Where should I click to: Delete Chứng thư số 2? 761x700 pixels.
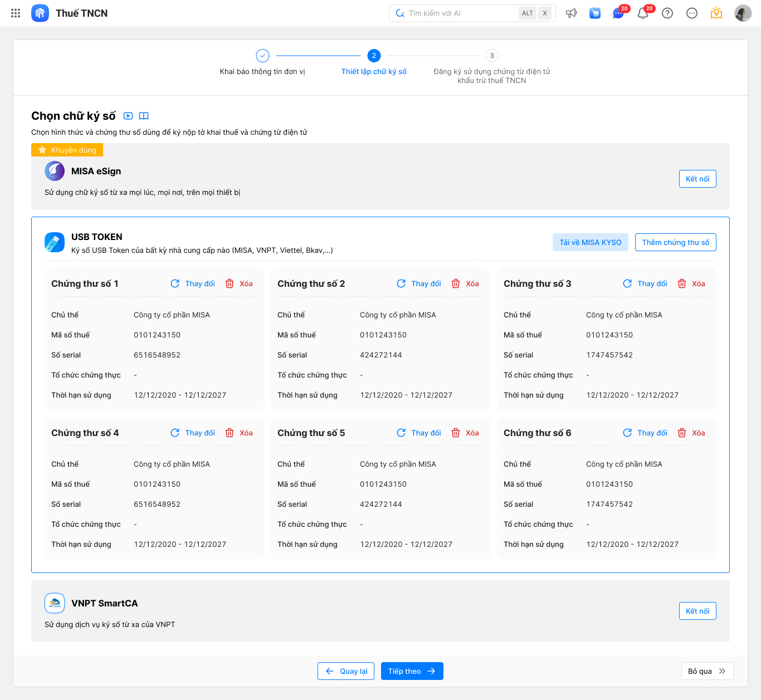[465, 283]
